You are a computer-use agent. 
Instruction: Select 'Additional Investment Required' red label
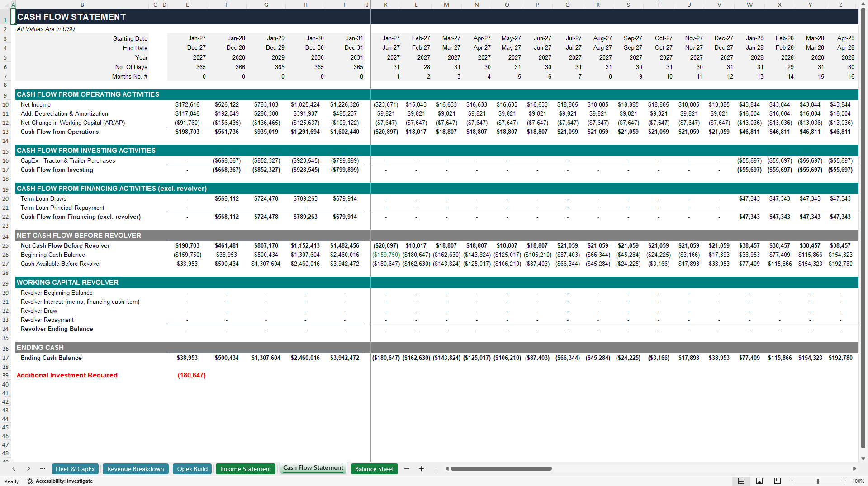(x=67, y=375)
